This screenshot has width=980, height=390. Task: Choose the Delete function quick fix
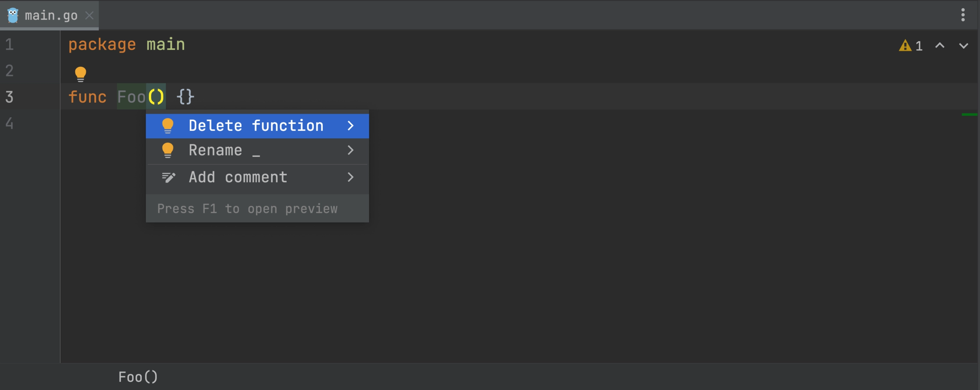[255, 126]
